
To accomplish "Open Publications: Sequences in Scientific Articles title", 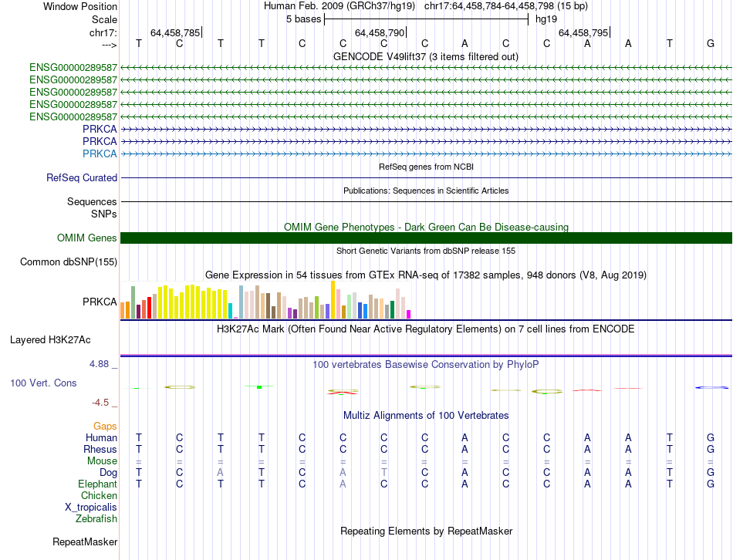I will coord(426,191).
